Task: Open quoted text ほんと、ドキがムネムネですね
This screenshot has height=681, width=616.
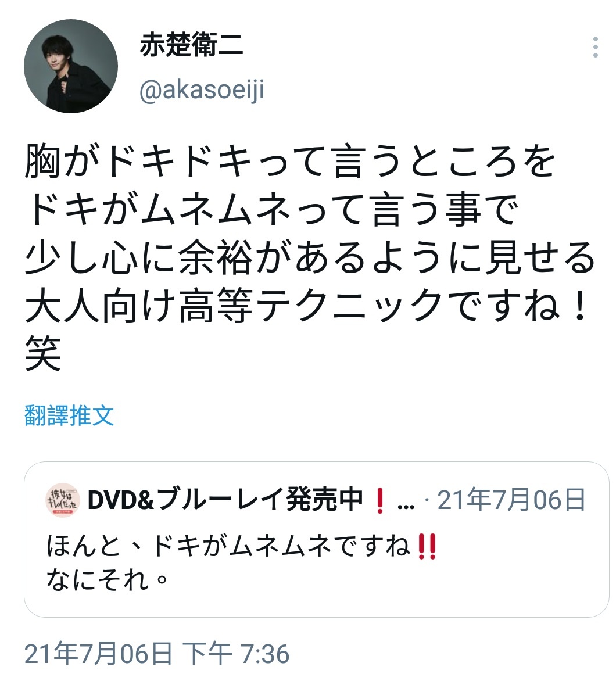Action: 228,546
